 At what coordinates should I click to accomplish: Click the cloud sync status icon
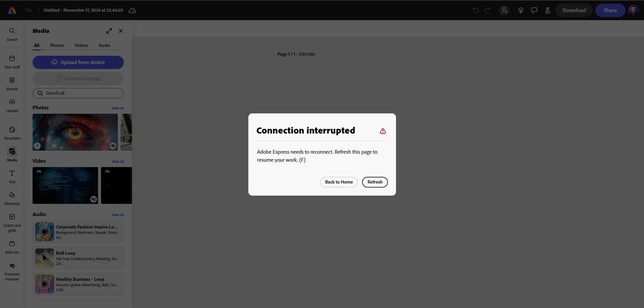pyautogui.click(x=132, y=11)
